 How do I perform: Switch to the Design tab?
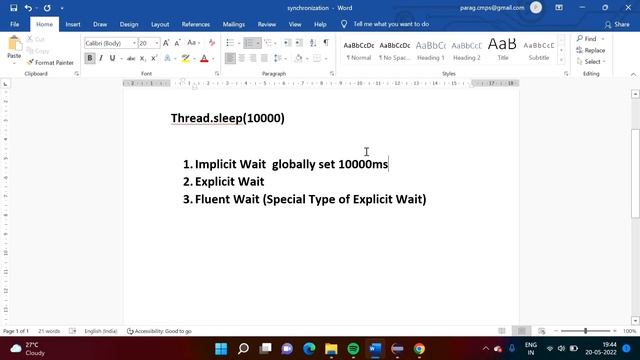click(x=129, y=24)
